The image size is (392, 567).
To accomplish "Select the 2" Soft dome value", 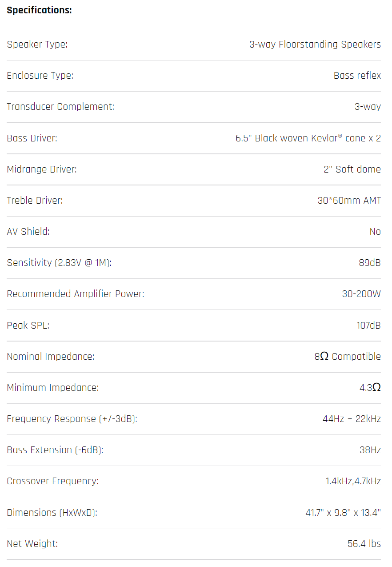I will click(x=352, y=169).
